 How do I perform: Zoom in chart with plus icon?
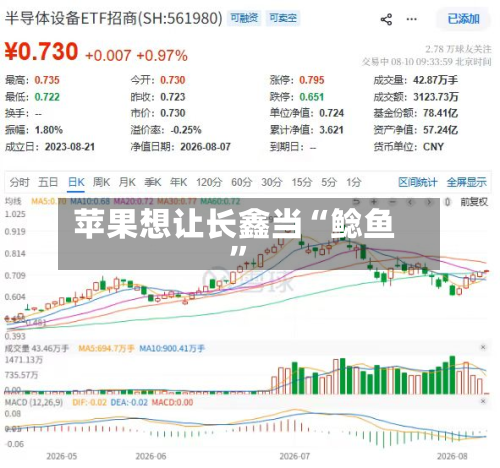pos(374,202)
